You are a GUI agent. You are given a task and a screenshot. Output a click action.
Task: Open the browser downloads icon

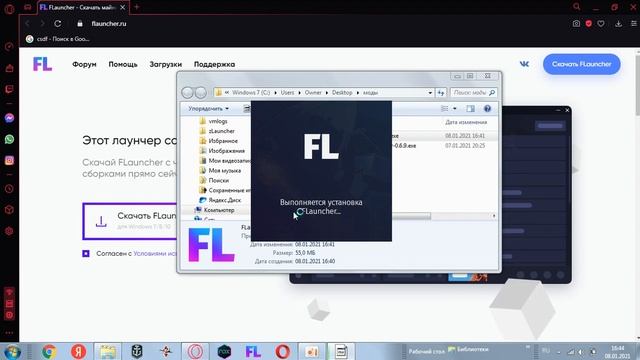618,24
